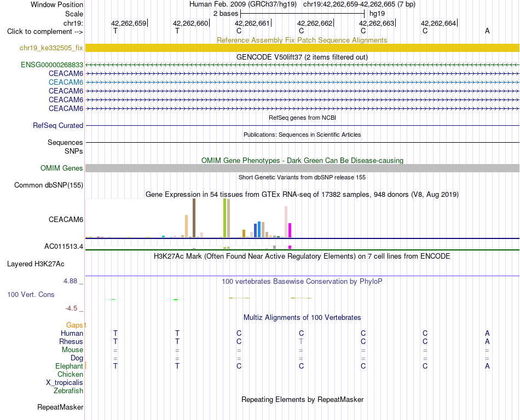
Task: Open the H3K27Ac Mark ENCODE track title
Action: [x=302, y=256]
